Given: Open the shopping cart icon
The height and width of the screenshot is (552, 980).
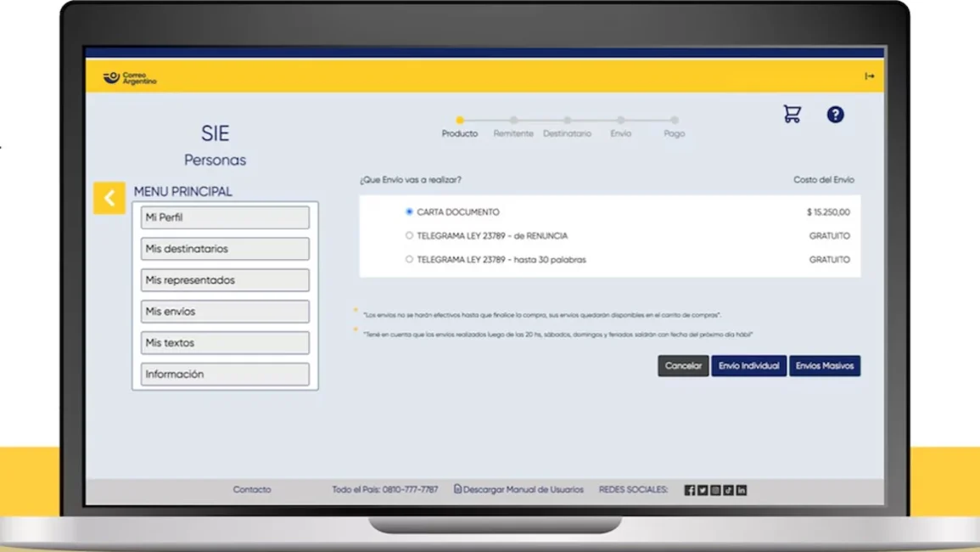Looking at the screenshot, I should pos(792,115).
